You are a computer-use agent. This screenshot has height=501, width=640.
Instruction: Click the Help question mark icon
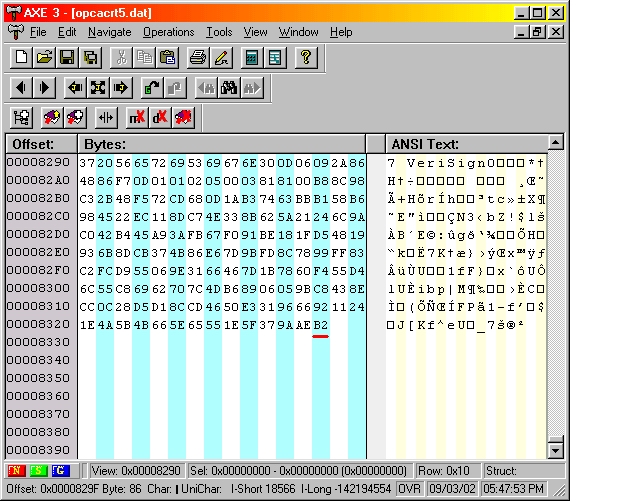[x=306, y=58]
